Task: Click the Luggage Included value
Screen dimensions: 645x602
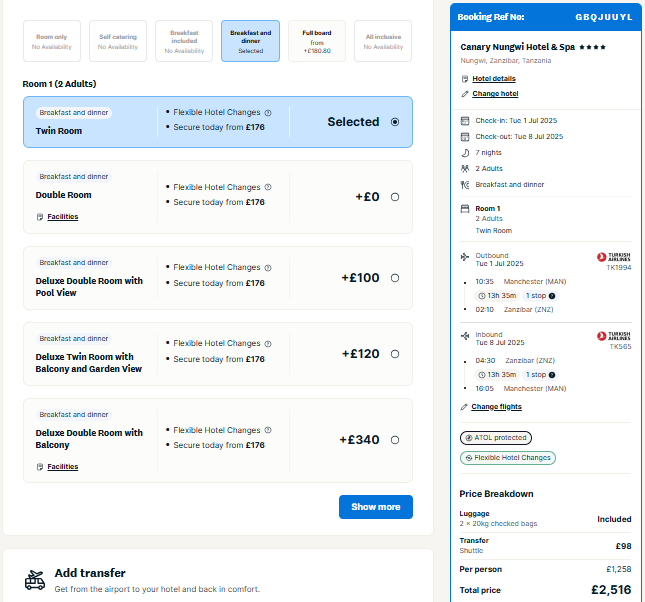Action: [x=614, y=519]
